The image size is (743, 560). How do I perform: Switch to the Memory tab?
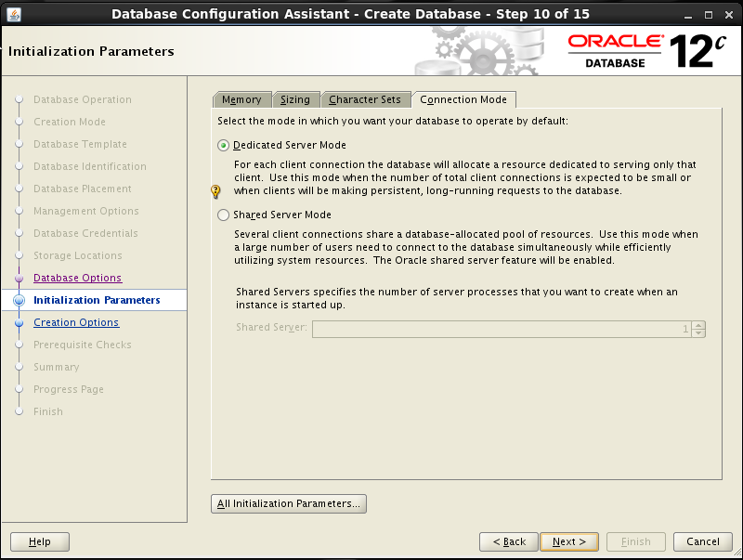pyautogui.click(x=241, y=99)
